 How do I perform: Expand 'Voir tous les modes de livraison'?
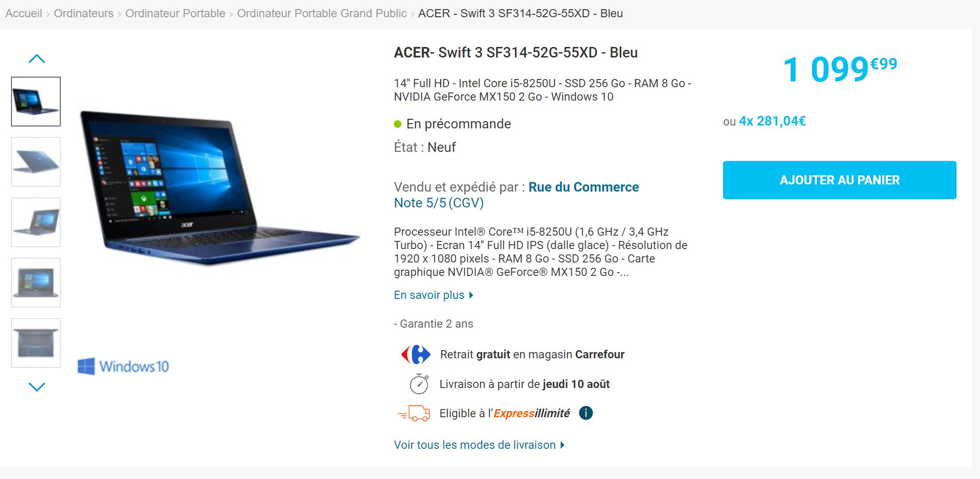(x=479, y=445)
